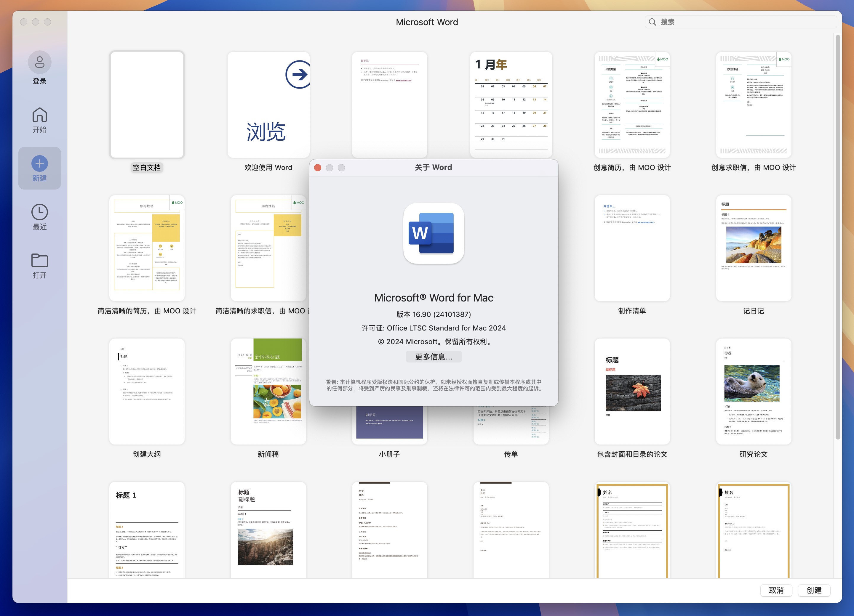Choose the 研究论文 template

[754, 391]
